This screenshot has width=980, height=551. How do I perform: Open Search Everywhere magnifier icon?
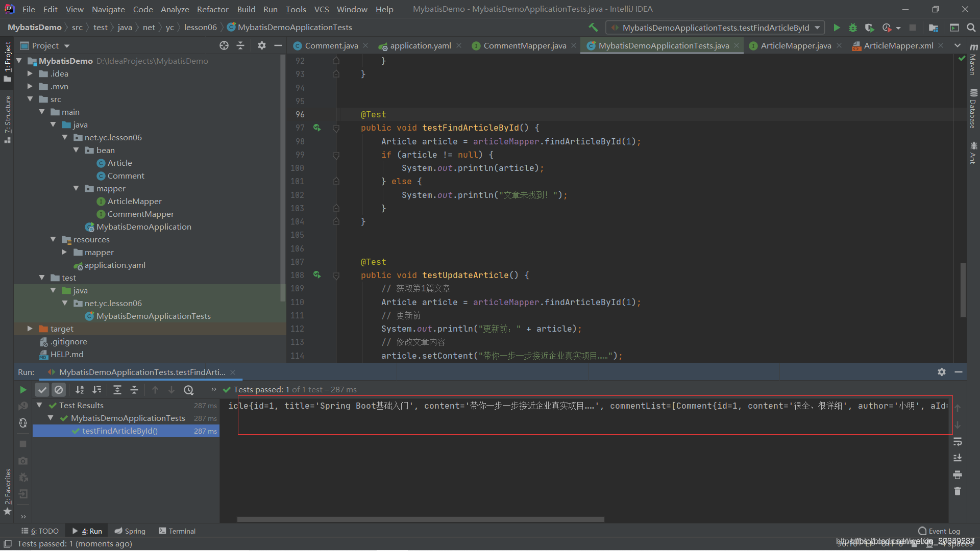point(971,28)
